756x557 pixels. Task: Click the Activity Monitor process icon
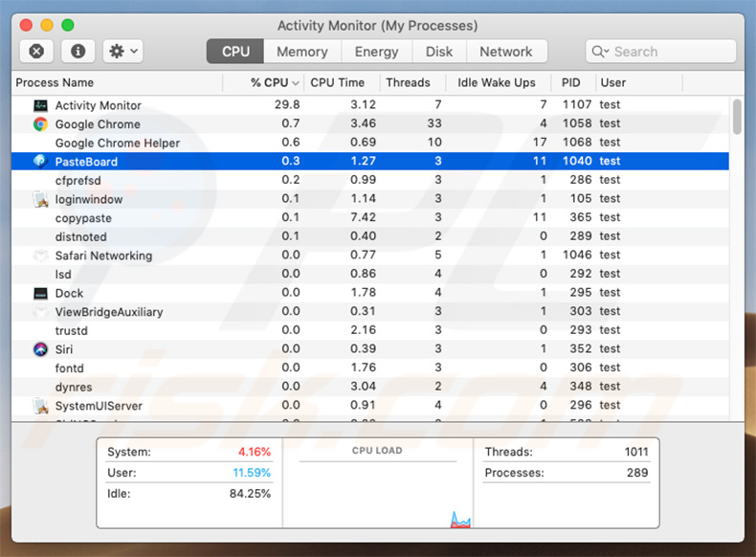point(40,105)
